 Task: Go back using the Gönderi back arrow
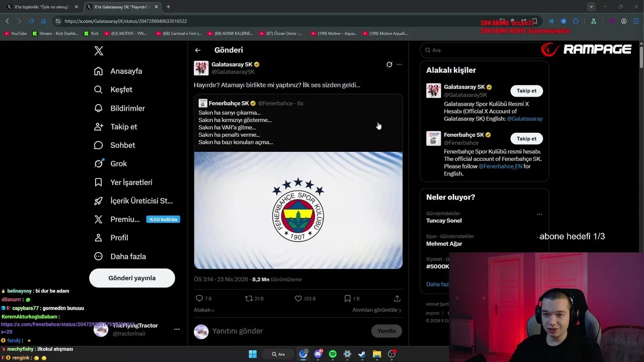click(198, 50)
